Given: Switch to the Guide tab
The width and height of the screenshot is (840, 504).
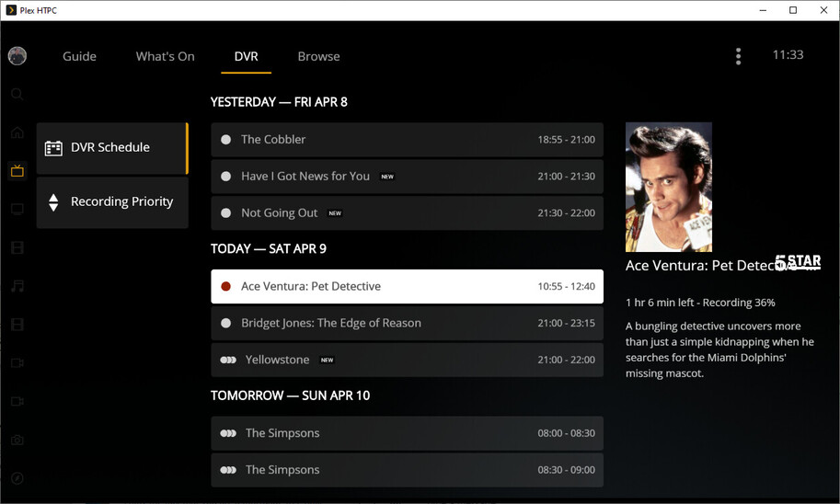Looking at the screenshot, I should click(79, 56).
